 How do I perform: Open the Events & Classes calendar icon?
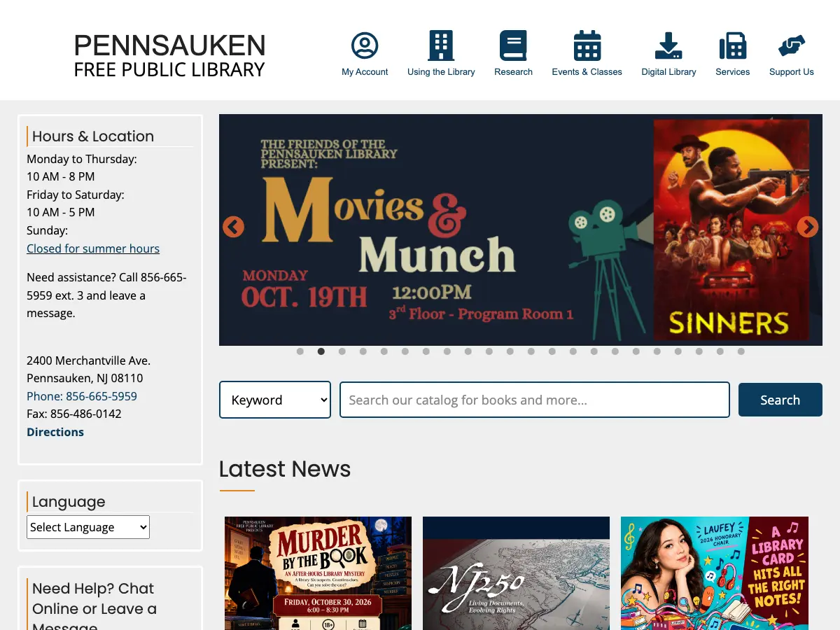click(x=587, y=45)
